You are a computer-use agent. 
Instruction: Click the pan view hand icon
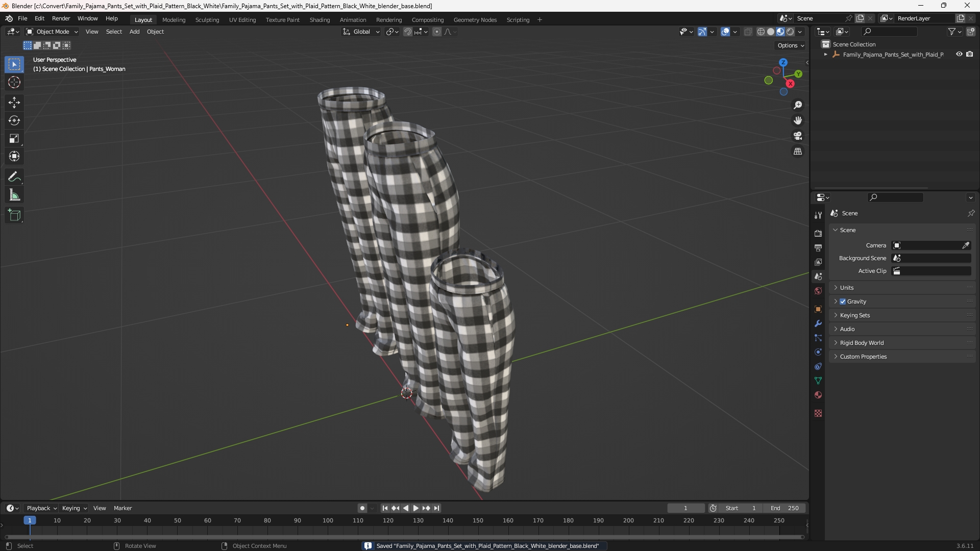coord(798,120)
